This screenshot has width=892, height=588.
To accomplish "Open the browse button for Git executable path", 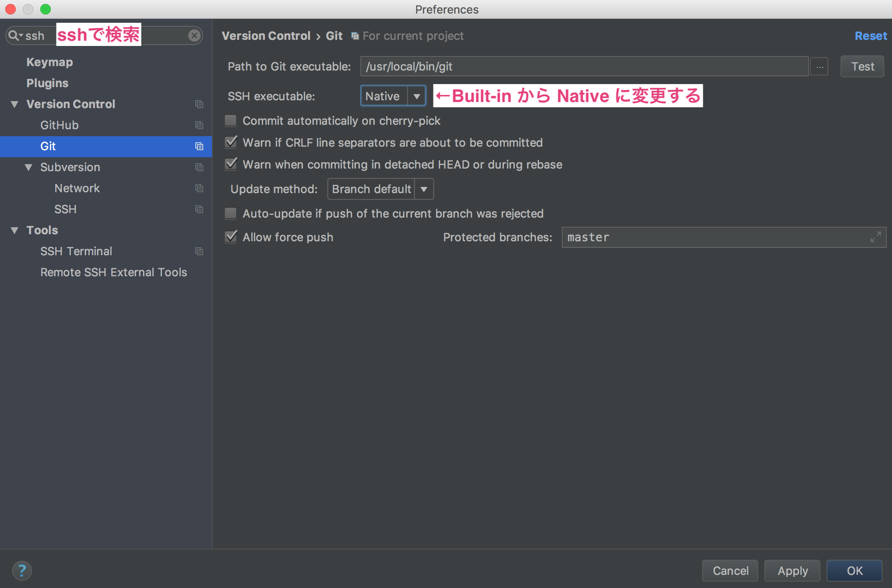I will 819,67.
